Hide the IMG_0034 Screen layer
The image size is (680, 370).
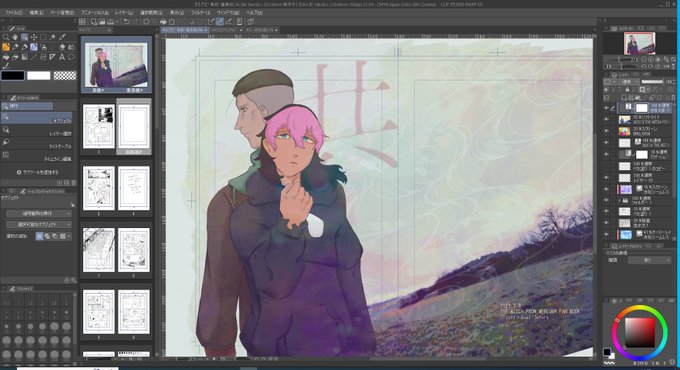[x=606, y=131]
